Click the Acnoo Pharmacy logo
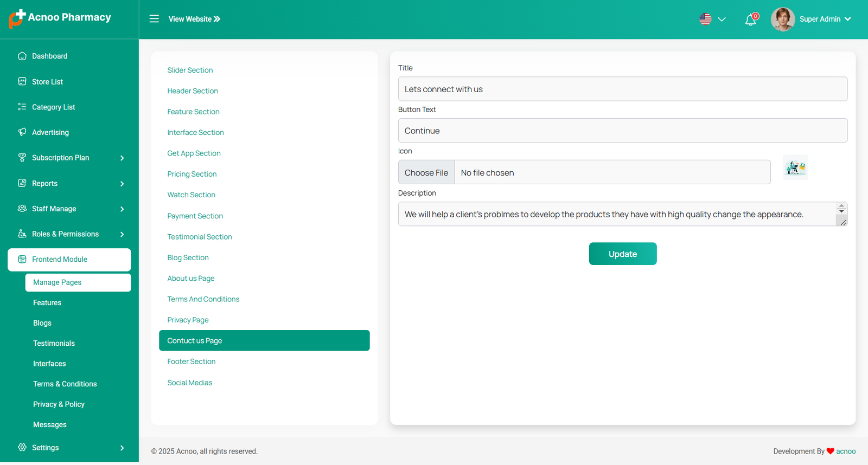 (60, 18)
